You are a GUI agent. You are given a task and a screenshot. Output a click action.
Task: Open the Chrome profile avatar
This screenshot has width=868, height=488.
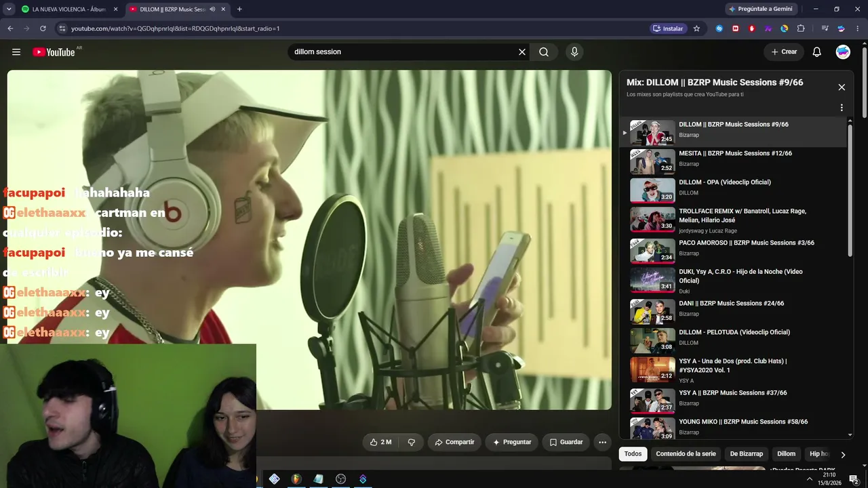click(842, 28)
